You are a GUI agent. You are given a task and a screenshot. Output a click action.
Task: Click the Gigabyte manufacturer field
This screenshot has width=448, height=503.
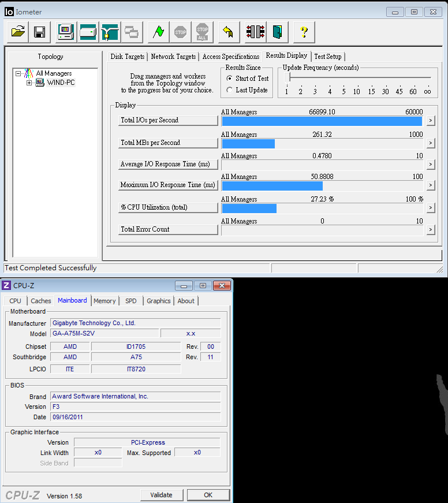[x=135, y=323]
